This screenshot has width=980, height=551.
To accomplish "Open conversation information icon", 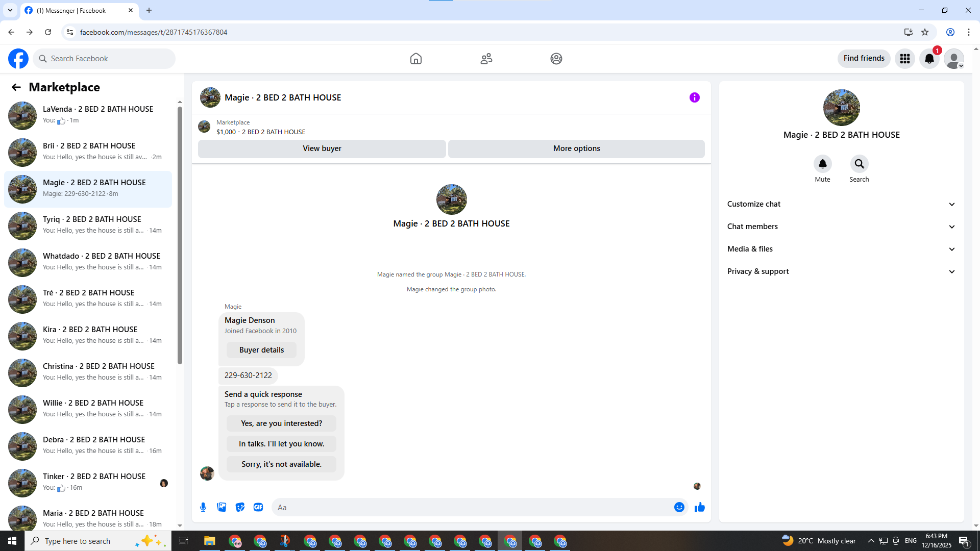I will 695,97.
